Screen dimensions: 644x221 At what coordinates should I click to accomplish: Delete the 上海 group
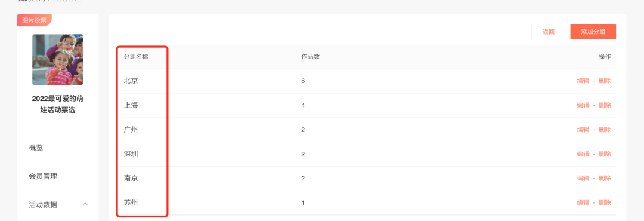pyautogui.click(x=605, y=105)
